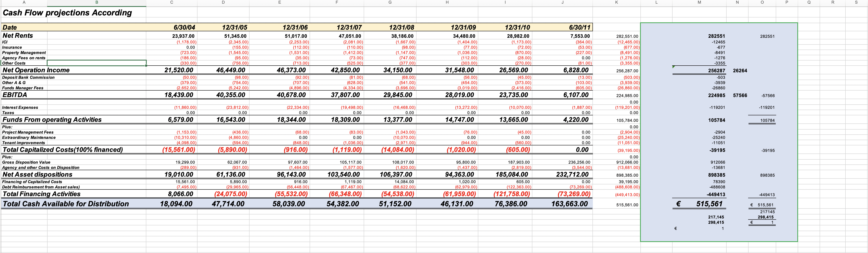Click 'Total Cash Available for Distribution' label
The image size is (868, 253).
point(66,204)
